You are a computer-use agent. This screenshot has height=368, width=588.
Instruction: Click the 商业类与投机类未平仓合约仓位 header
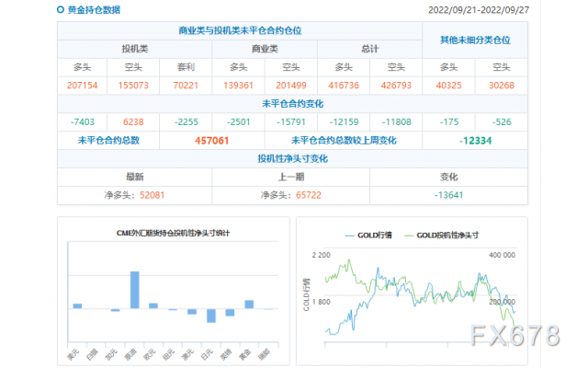240,30
